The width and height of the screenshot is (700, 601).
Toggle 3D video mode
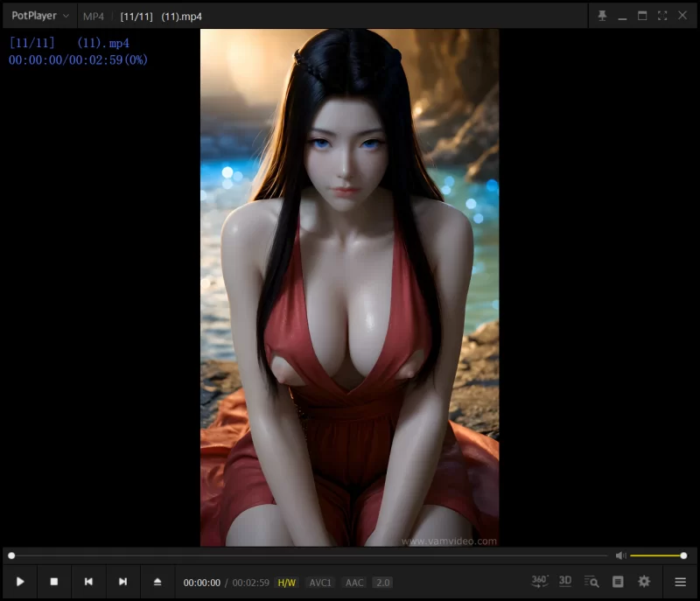coord(565,582)
